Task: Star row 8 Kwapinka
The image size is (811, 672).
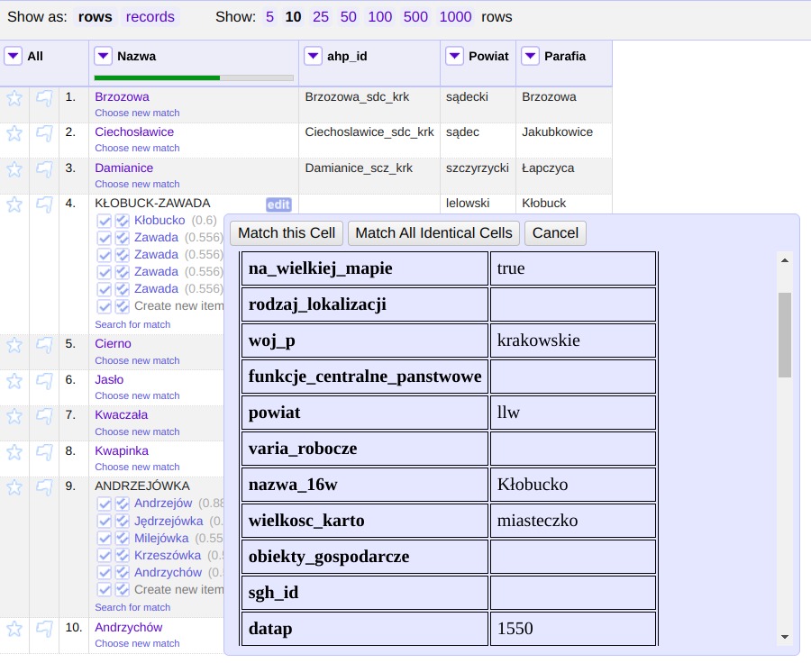Action: coord(14,453)
